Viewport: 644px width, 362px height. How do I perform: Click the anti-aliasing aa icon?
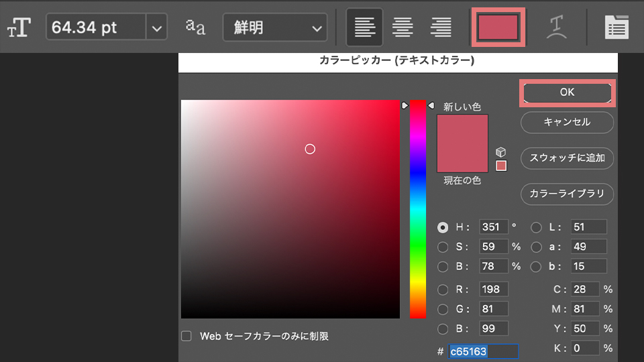click(x=195, y=27)
